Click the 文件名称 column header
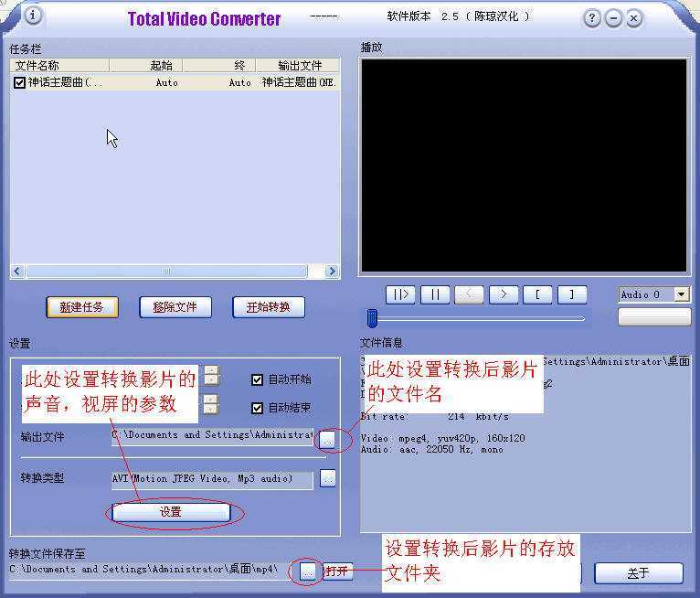 pos(59,66)
